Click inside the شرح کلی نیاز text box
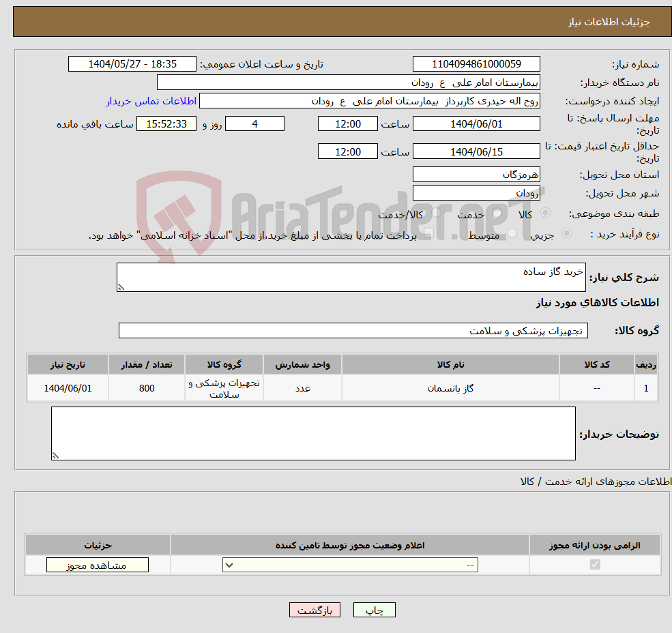672x633 pixels. 351,275
